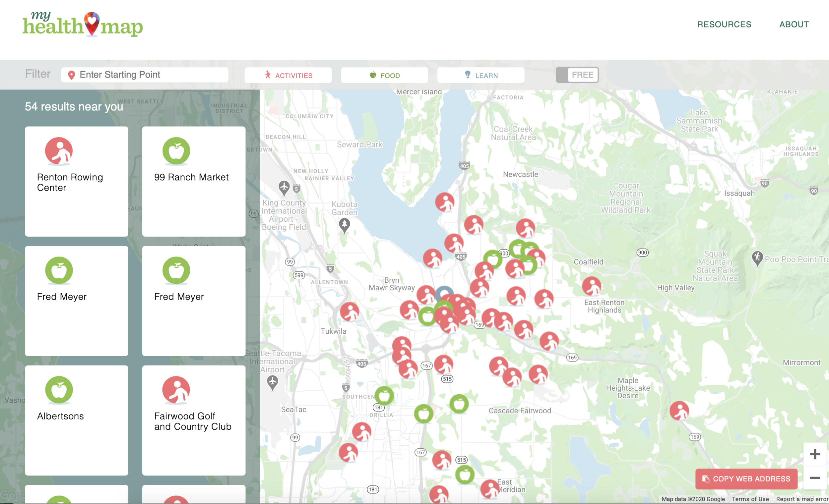Viewport: 829px width, 504px height.
Task: Click Copy Web Address button
Action: click(746, 479)
